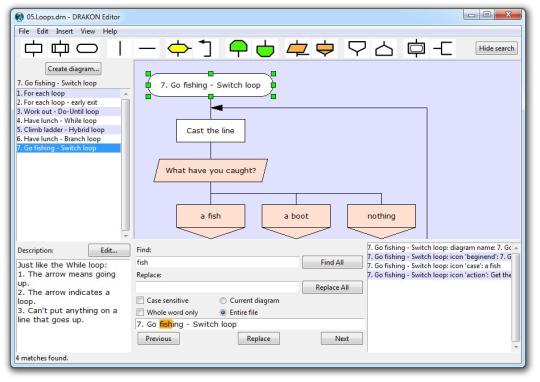The height and width of the screenshot is (382, 540).
Task: Open search result icon 'case': a fish
Action: click(x=439, y=266)
